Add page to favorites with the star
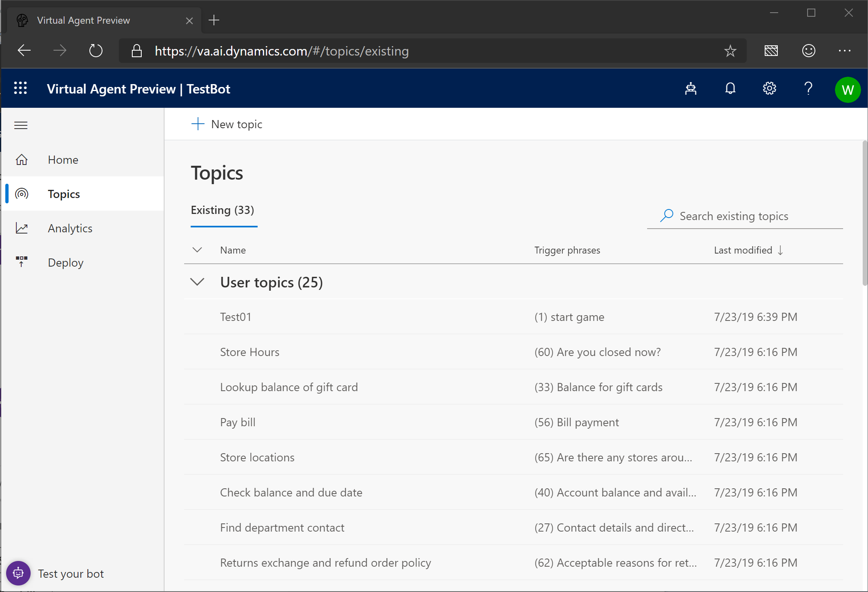 pyautogui.click(x=730, y=51)
